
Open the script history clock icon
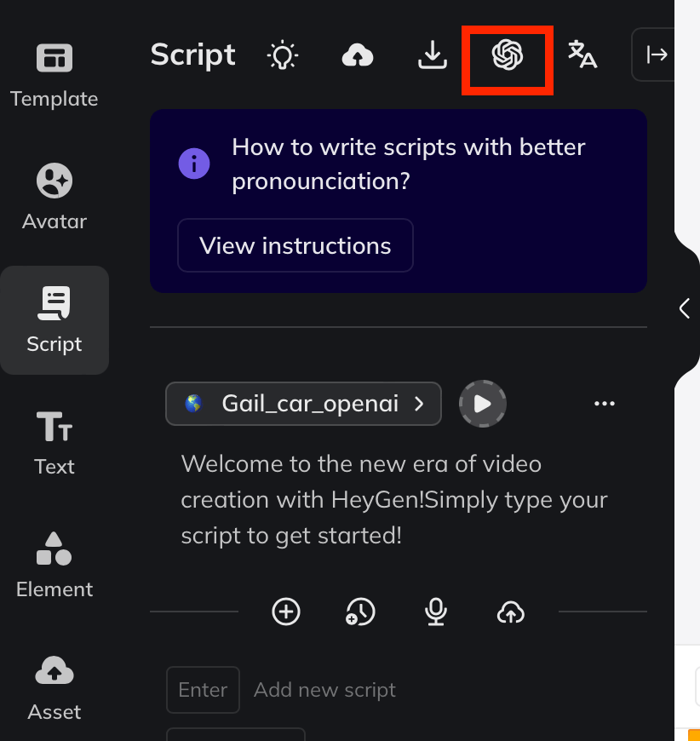[360, 612]
